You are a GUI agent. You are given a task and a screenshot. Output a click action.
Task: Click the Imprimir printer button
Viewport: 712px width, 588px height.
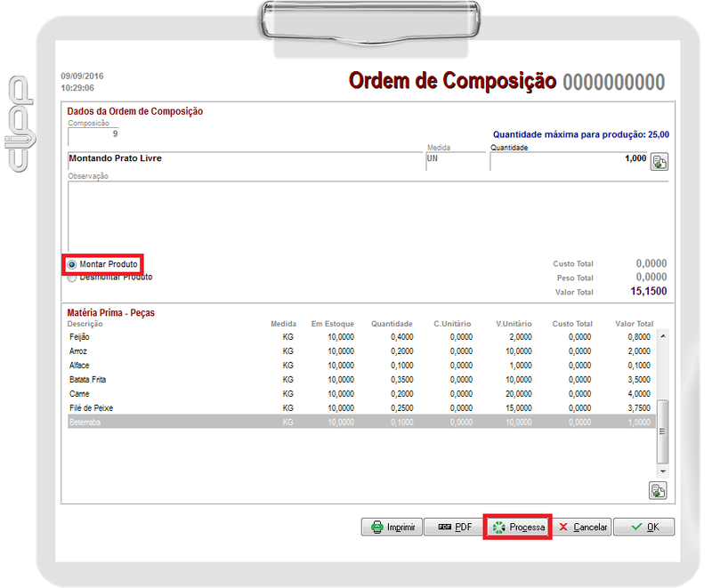tap(392, 527)
